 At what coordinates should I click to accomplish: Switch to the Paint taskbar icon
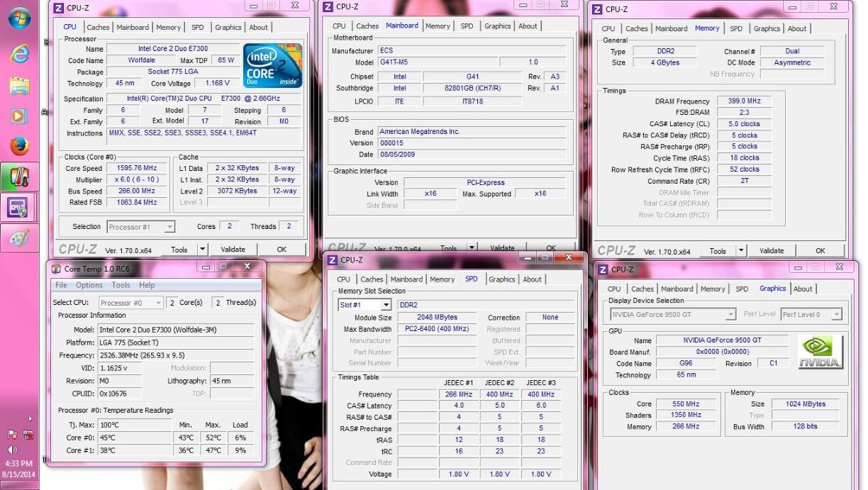click(x=19, y=238)
